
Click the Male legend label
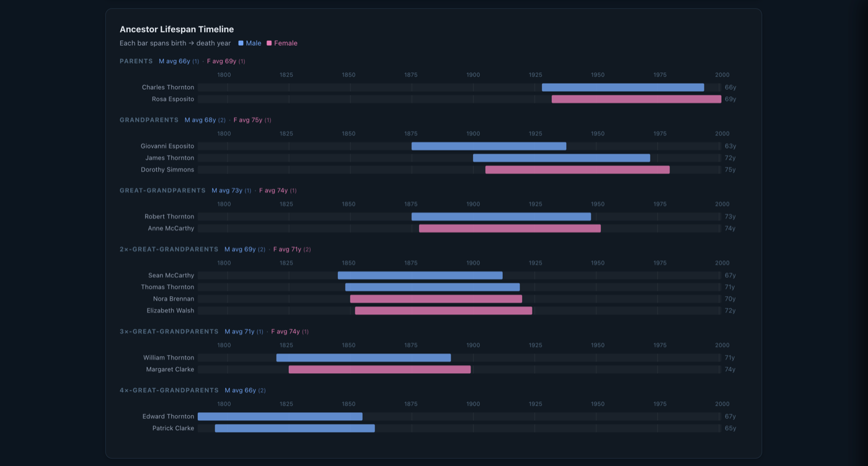point(254,43)
